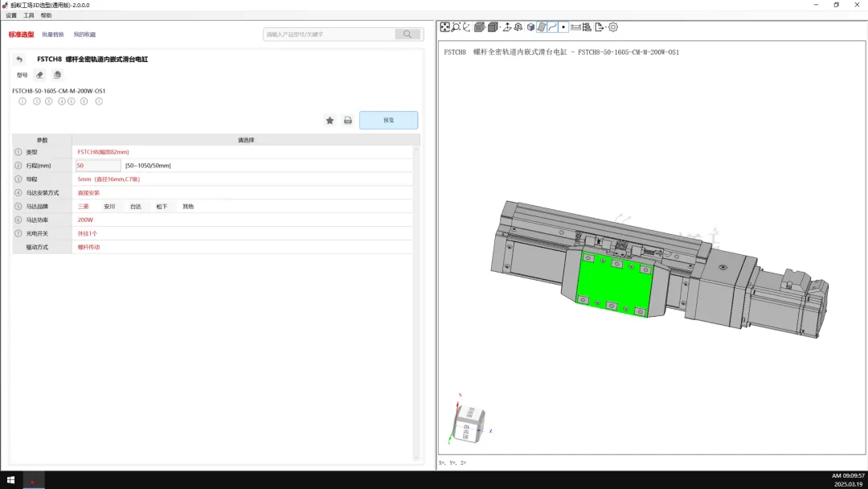868x489 pixels.
Task: Switch to the 标准选型 tab
Action: [21, 35]
